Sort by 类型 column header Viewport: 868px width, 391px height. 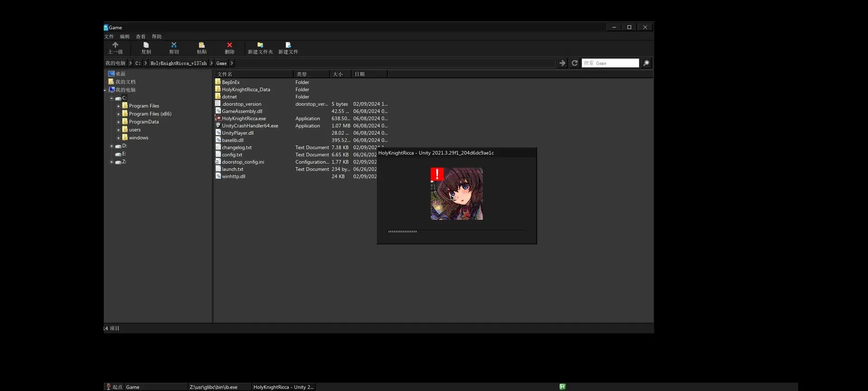tap(312, 74)
